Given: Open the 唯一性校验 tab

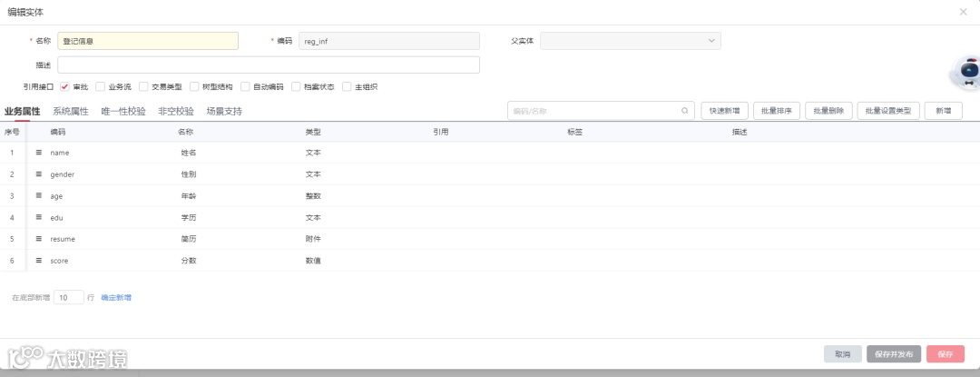Looking at the screenshot, I should pyautogui.click(x=123, y=112).
